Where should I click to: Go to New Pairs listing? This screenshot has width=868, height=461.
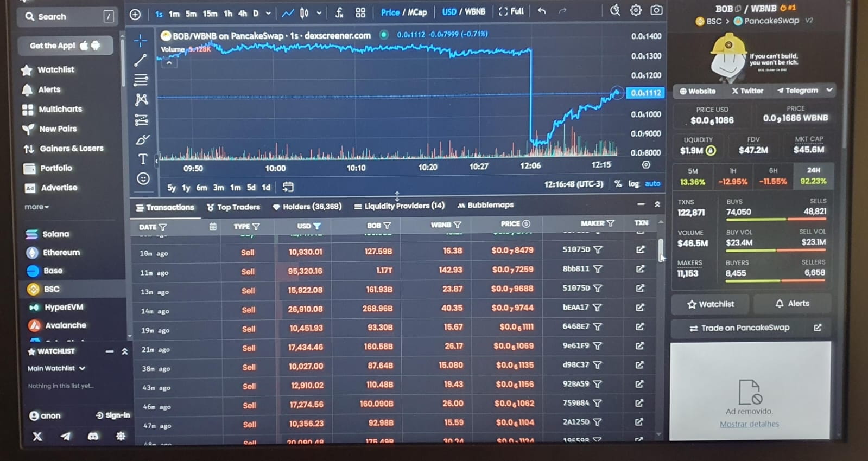point(49,129)
